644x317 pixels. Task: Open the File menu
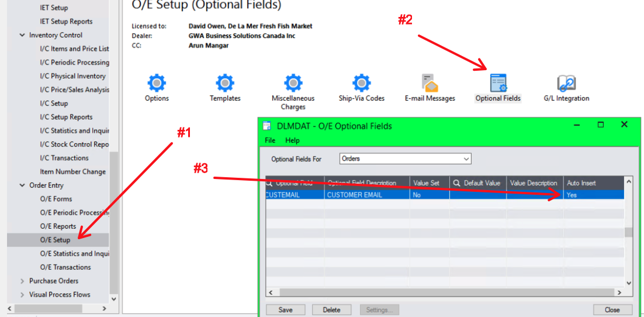pos(270,140)
